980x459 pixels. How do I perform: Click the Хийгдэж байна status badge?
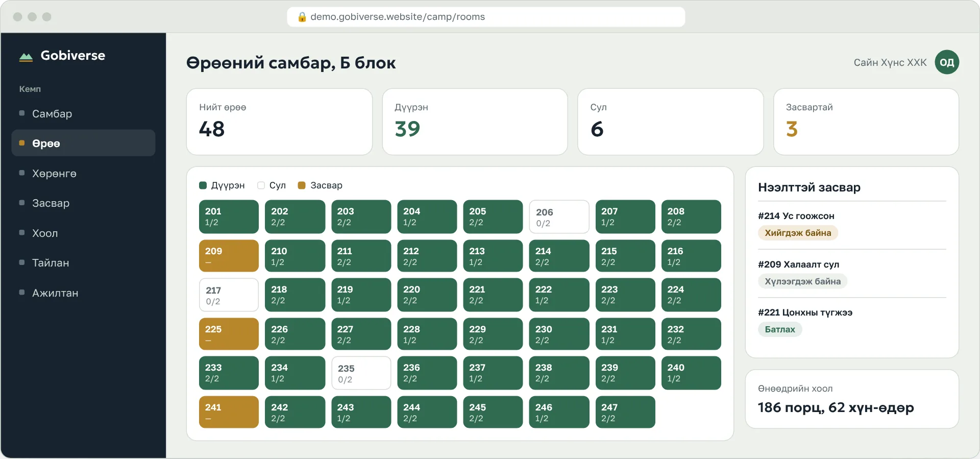coord(798,233)
